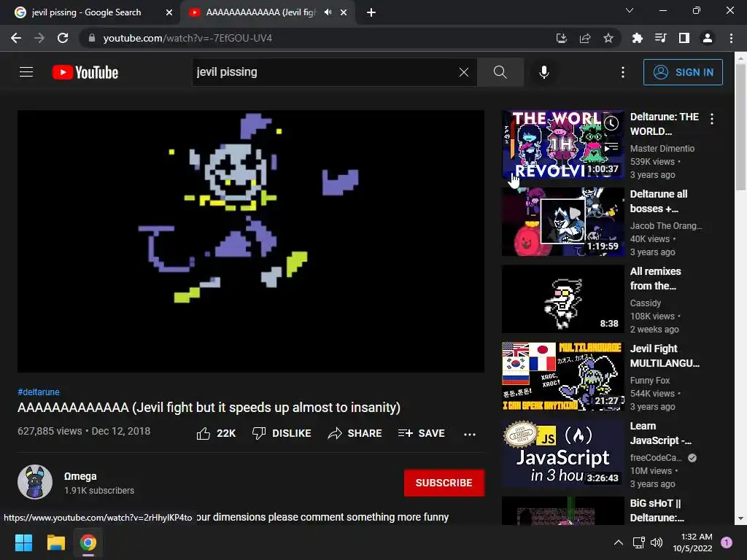Open Deltarune THE WORLD REVOLVING thumbnail

562,144
